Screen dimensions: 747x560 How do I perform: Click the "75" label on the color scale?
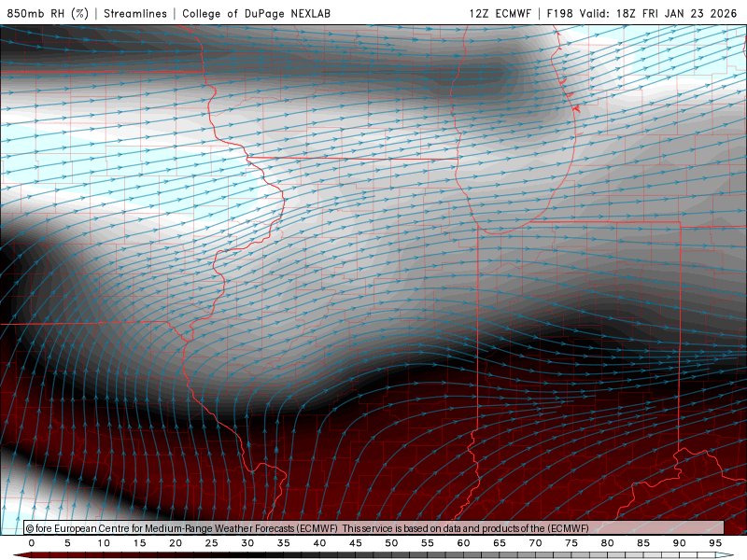[x=571, y=543]
